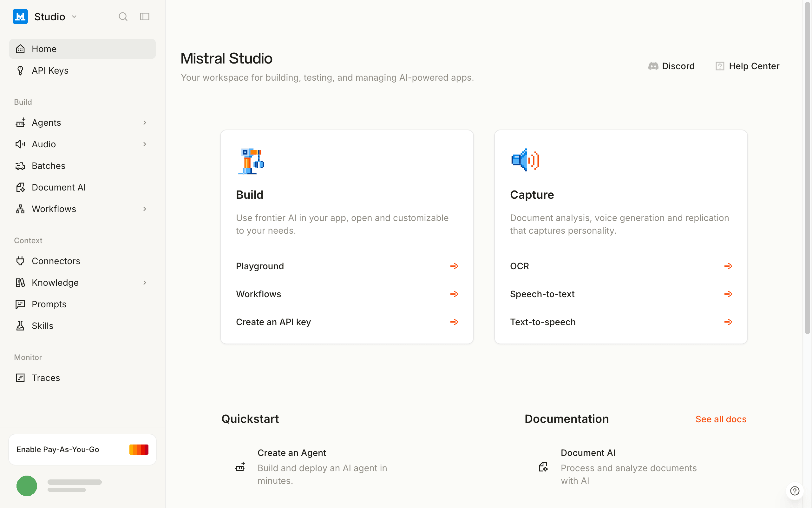
Task: Click the API Keys key icon
Action: [21, 70]
